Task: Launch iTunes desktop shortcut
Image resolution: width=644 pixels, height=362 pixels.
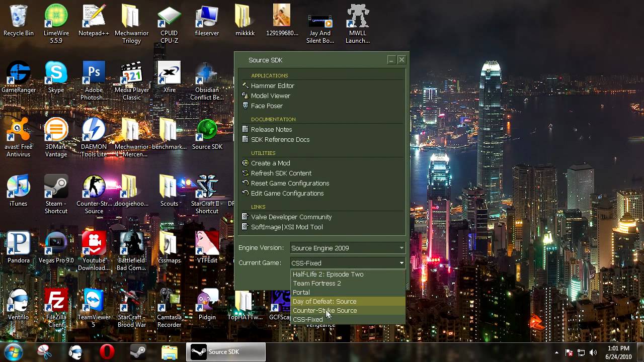Action: tap(19, 191)
